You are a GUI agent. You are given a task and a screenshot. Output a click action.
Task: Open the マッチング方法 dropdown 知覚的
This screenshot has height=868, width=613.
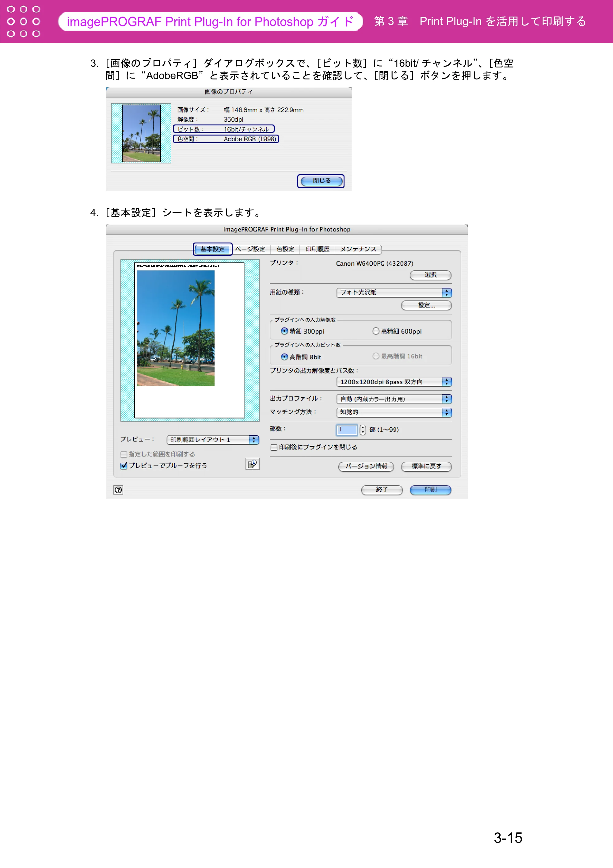coord(394,412)
